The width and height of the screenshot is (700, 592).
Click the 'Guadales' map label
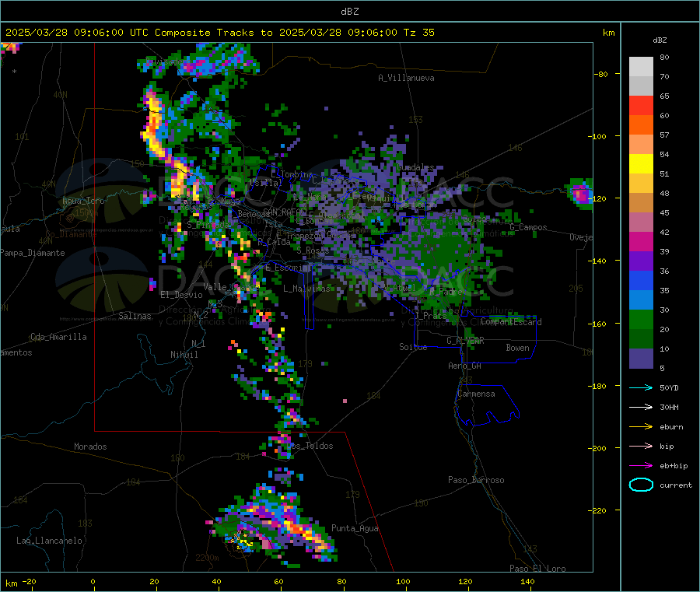(415, 167)
